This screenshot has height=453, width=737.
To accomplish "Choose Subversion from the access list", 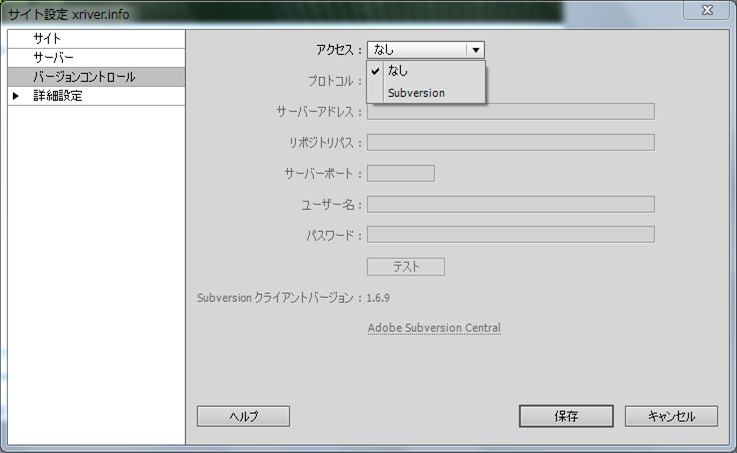I will [x=416, y=93].
